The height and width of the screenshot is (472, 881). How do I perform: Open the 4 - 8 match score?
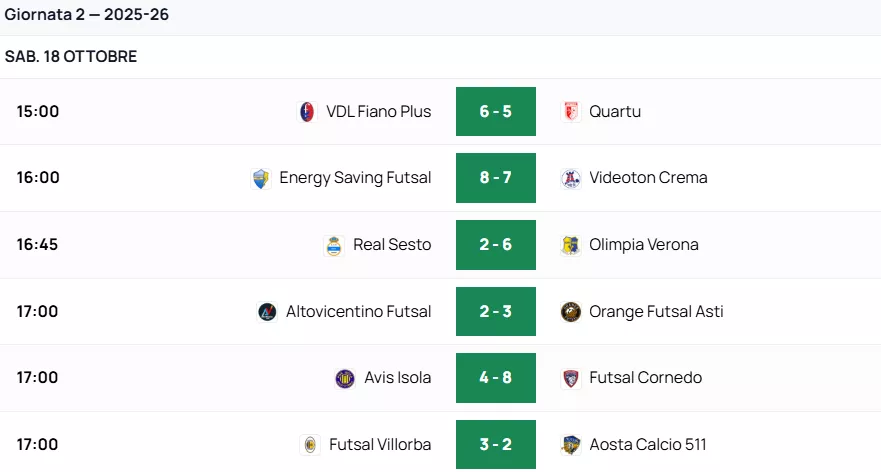click(x=496, y=378)
